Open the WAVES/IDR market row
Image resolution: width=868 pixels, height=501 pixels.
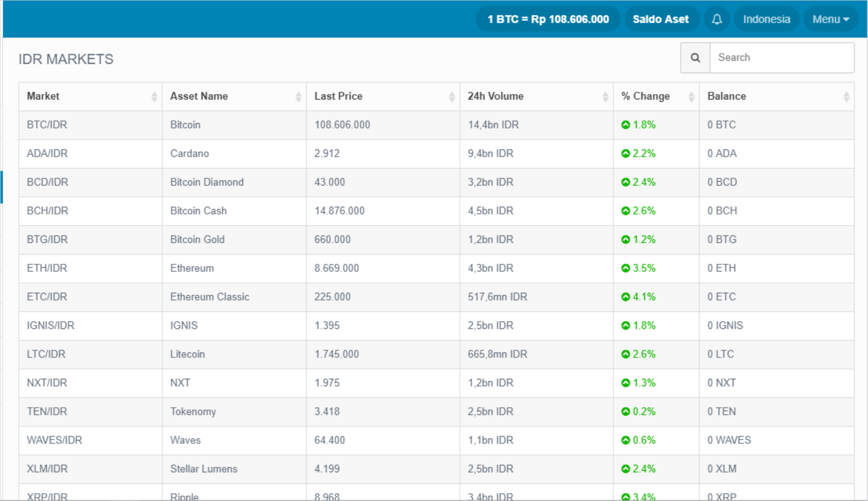pyautogui.click(x=54, y=440)
